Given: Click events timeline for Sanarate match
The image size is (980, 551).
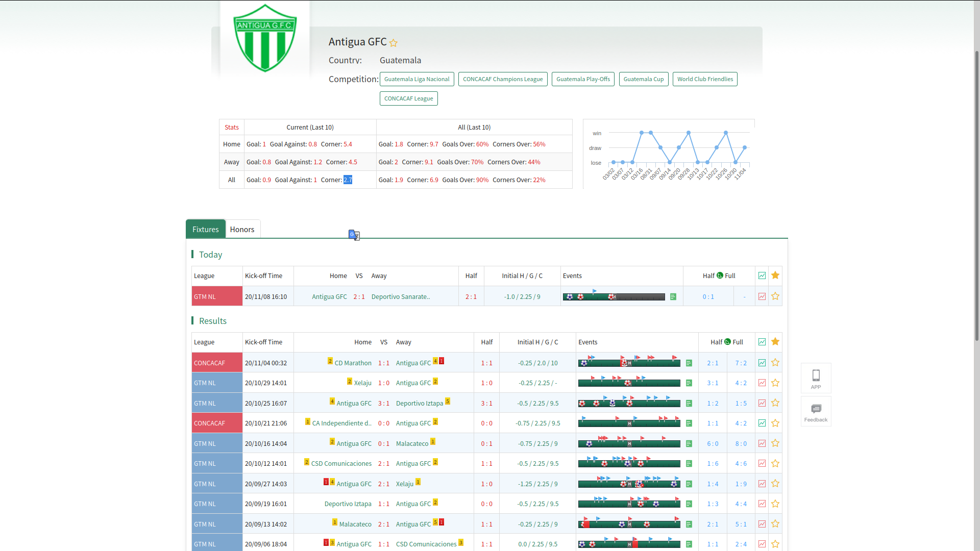Looking at the screenshot, I should point(614,296).
